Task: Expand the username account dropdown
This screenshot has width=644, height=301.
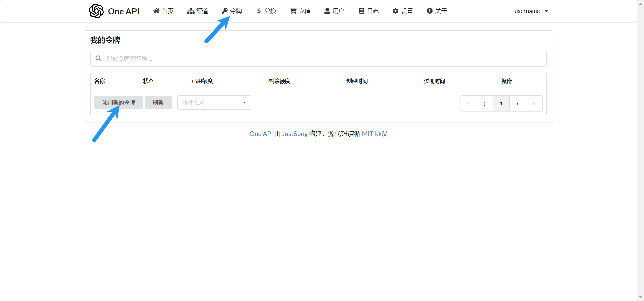Action: click(x=531, y=11)
